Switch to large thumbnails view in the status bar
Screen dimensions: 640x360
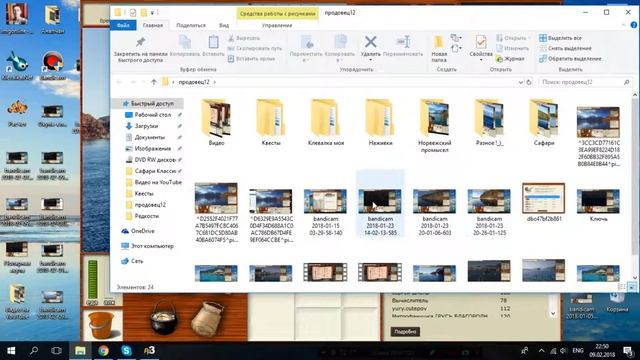tap(632, 287)
